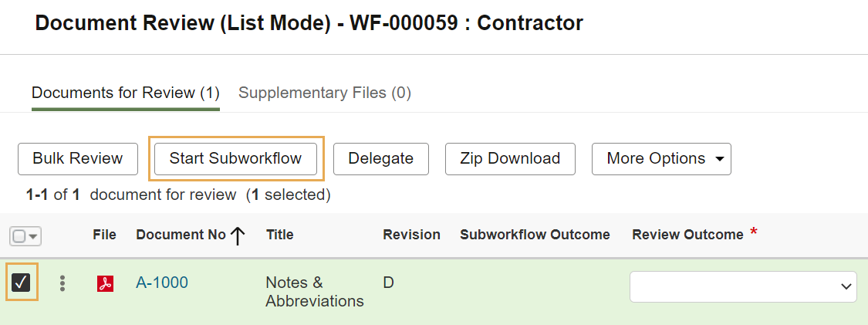The height and width of the screenshot is (325, 868).
Task: Click the Document No column header
Action: click(x=181, y=235)
